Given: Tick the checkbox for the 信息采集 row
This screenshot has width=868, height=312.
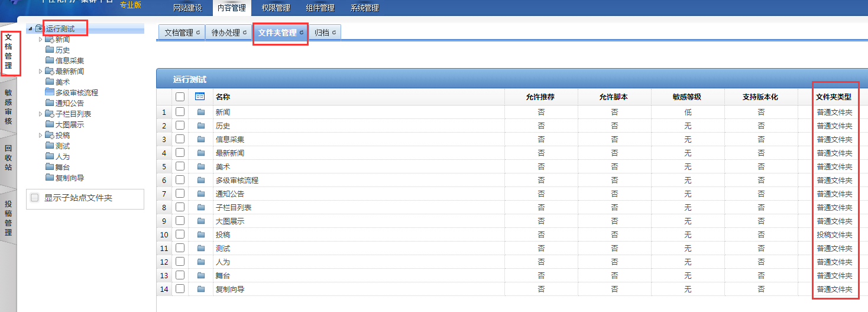Looking at the screenshot, I should click(x=180, y=139).
